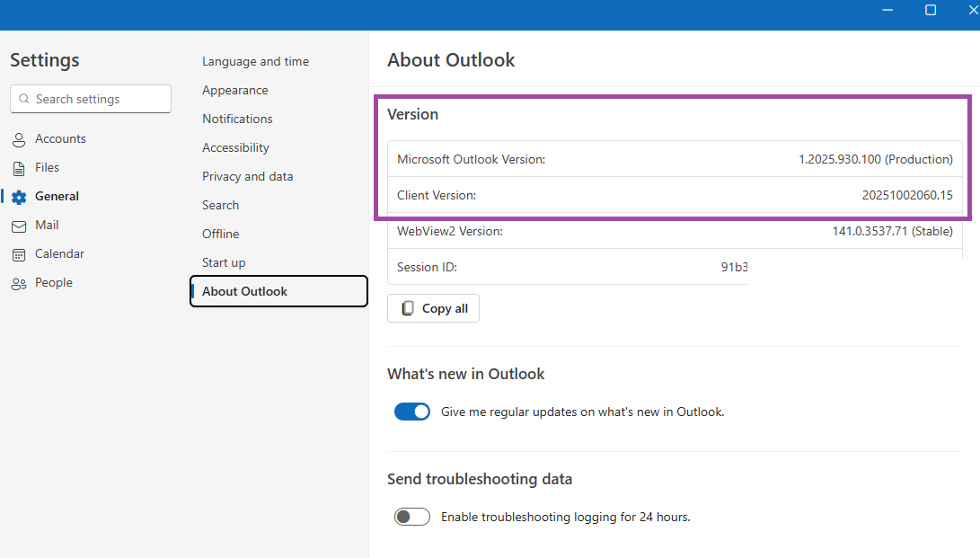Click the Accounts person icon
980x558 pixels.
tap(19, 139)
